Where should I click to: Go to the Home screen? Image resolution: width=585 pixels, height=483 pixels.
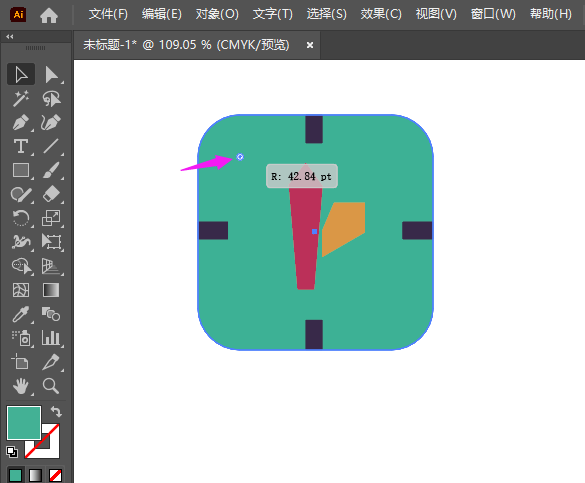tap(49, 15)
